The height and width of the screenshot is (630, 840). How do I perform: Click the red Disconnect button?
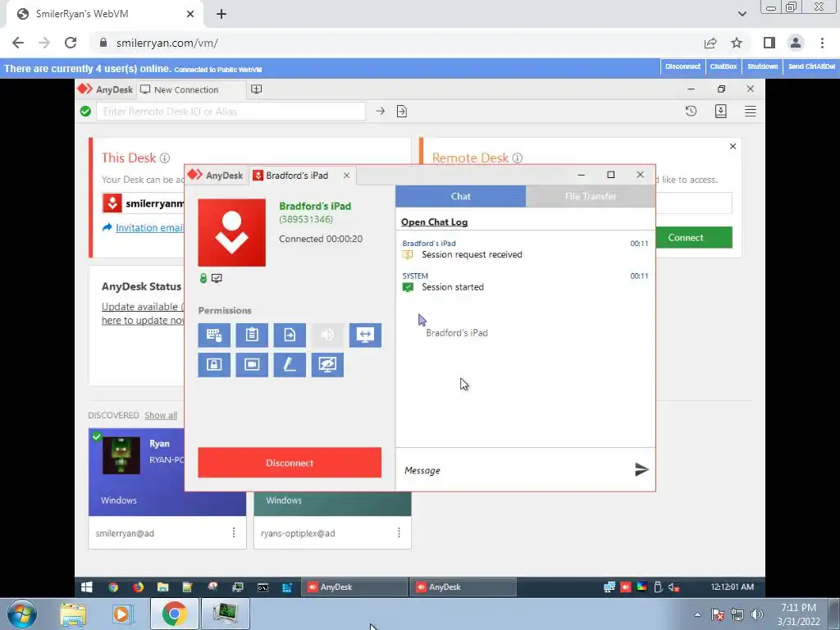290,463
